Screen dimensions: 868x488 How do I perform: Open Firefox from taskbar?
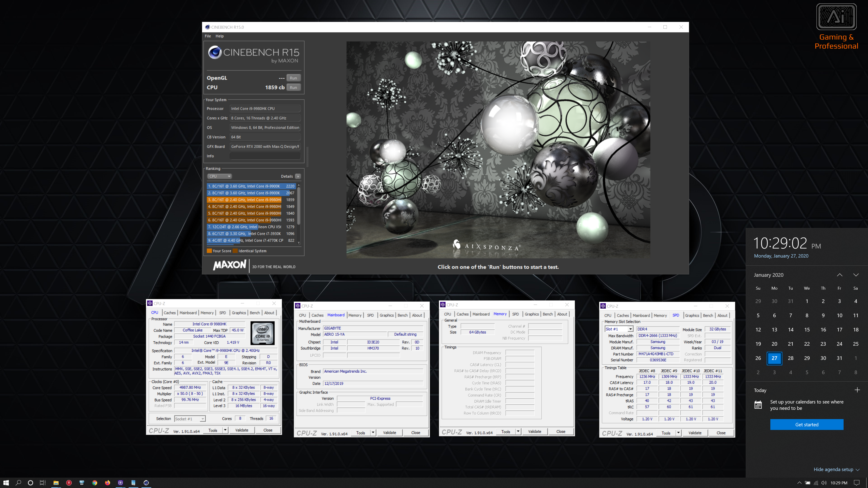click(x=108, y=483)
